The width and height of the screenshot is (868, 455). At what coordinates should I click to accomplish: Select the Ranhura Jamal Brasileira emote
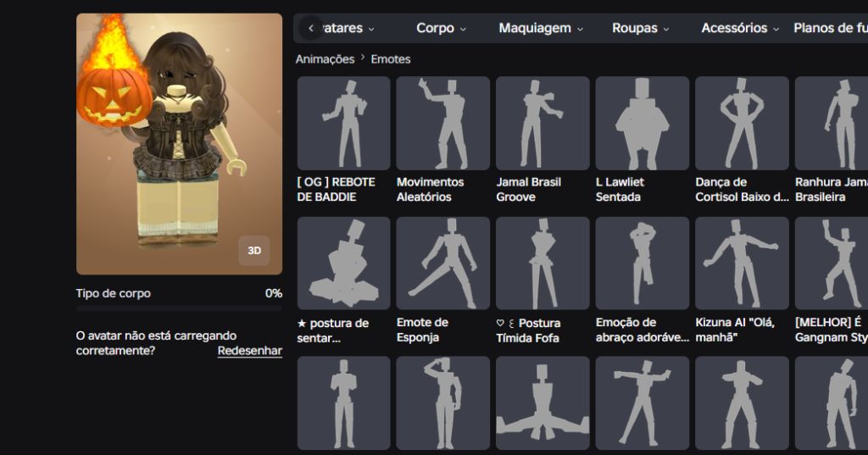coord(832,123)
